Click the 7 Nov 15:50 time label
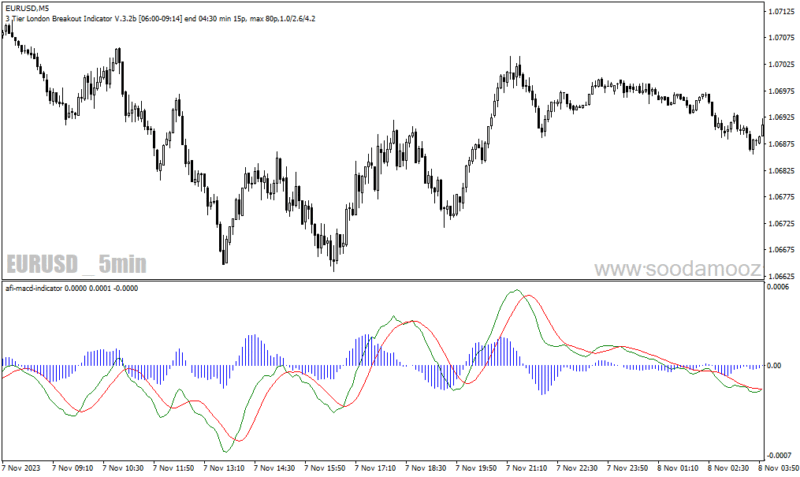 (x=325, y=468)
